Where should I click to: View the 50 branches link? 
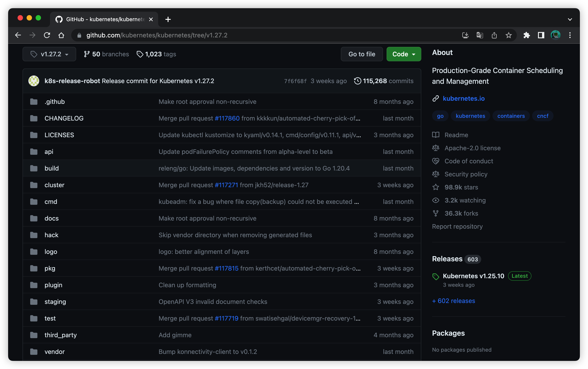[x=106, y=54]
